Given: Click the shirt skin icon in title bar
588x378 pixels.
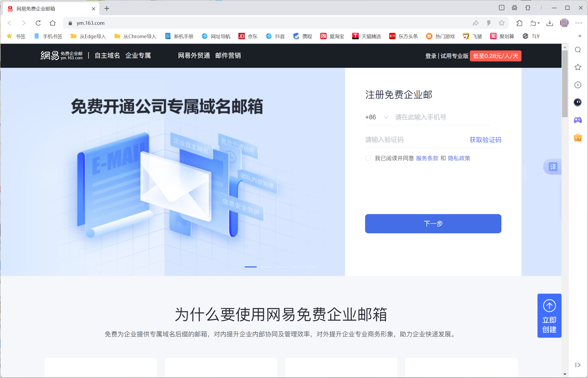Looking at the screenshot, I should pos(528,8).
